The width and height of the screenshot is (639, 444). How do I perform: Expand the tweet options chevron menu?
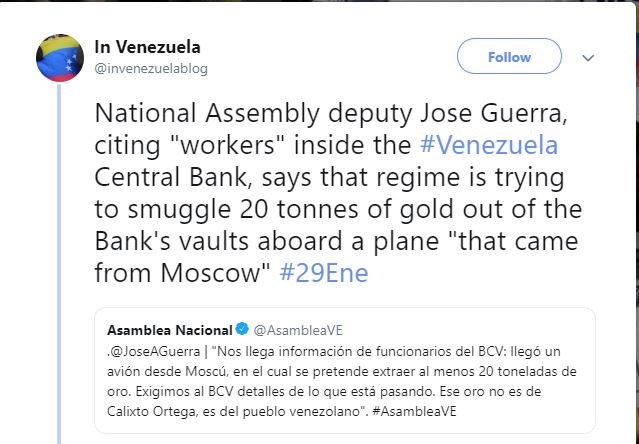[x=588, y=58]
